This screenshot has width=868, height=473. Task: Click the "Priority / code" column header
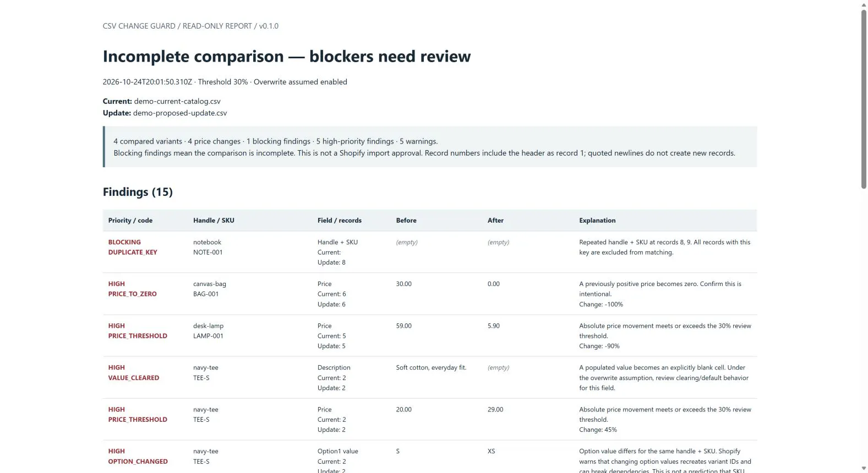click(x=130, y=221)
